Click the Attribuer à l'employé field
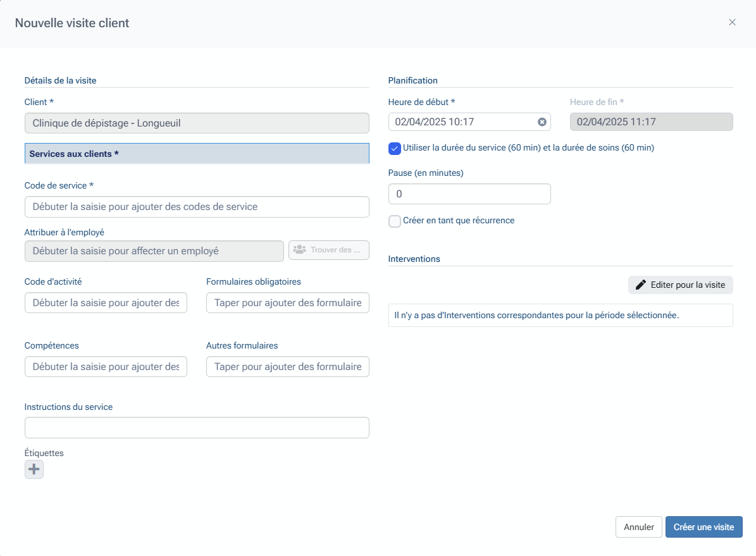This screenshot has width=756, height=556. (x=154, y=251)
